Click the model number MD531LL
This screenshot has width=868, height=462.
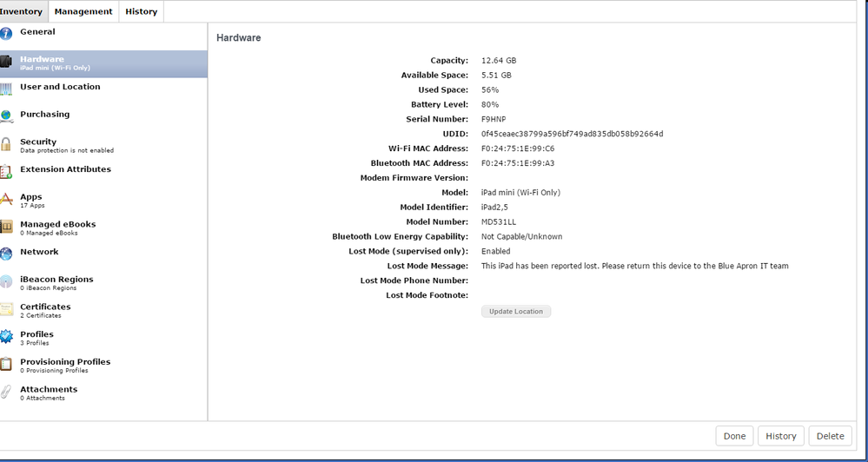tap(499, 221)
